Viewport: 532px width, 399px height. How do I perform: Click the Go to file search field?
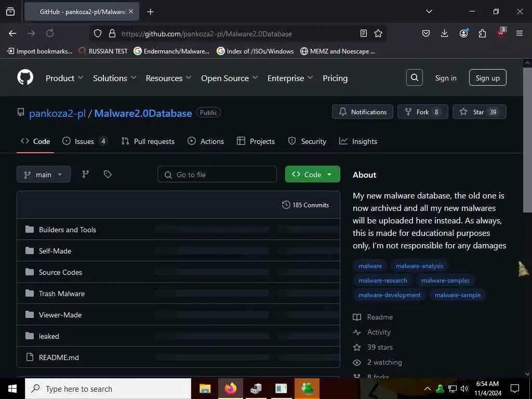[x=217, y=174]
